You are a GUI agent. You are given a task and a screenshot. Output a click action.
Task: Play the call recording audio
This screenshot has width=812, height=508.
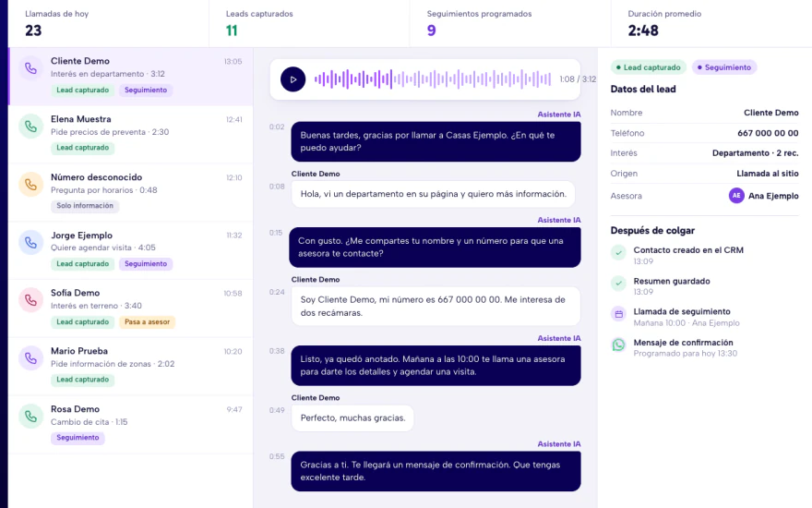[293, 79]
